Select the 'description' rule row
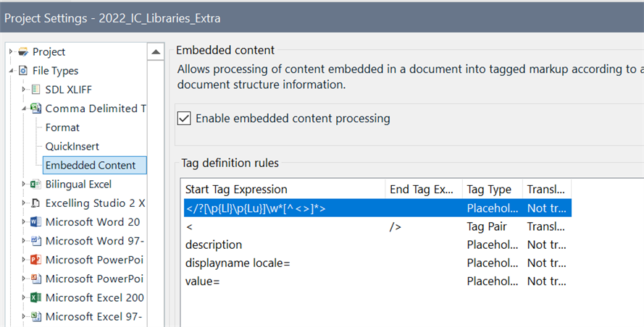Viewport: 644px width, 327px height. [377, 245]
